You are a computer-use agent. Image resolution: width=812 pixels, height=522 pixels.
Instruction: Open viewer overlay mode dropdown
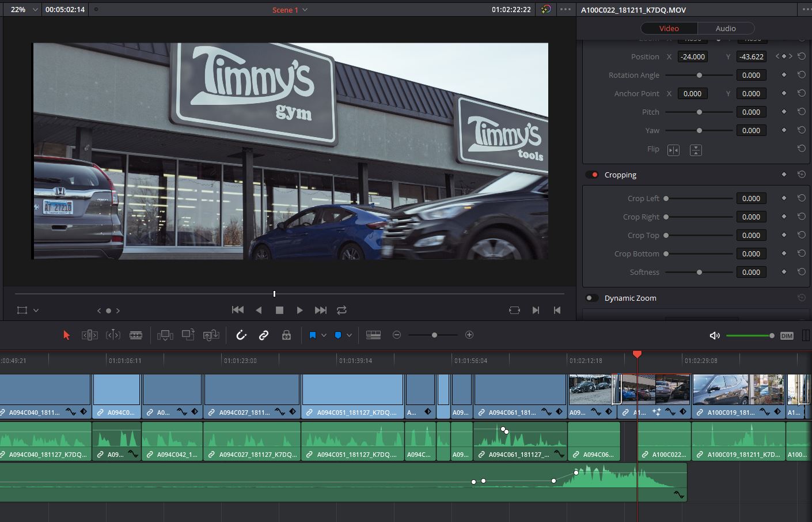tap(36, 311)
